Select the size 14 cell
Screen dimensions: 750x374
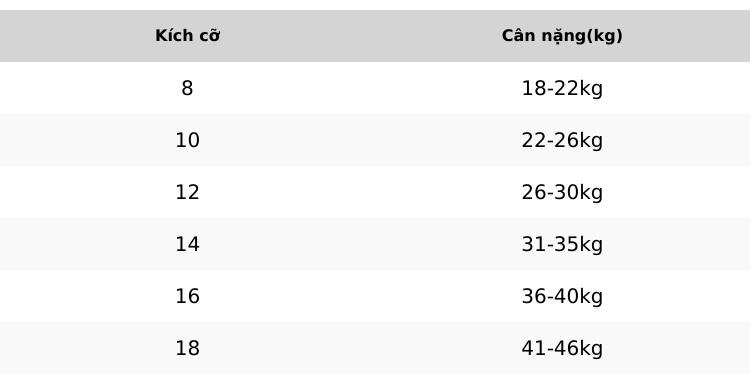click(188, 244)
